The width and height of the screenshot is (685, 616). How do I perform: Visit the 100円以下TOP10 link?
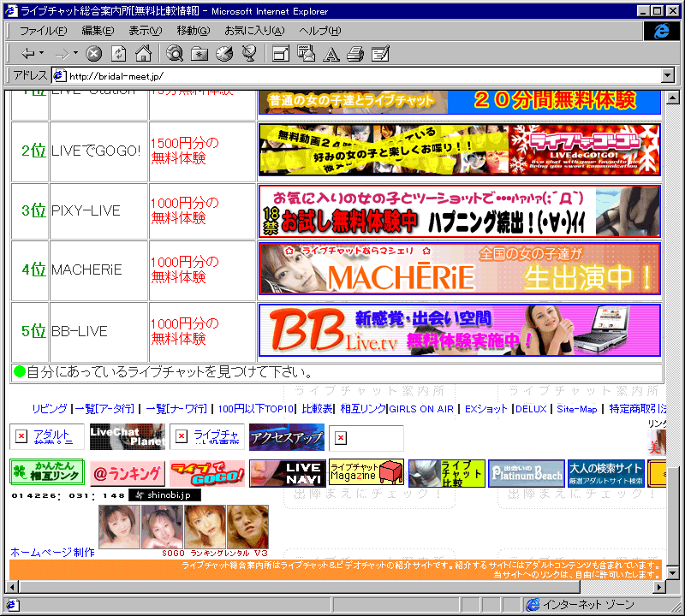pos(255,409)
